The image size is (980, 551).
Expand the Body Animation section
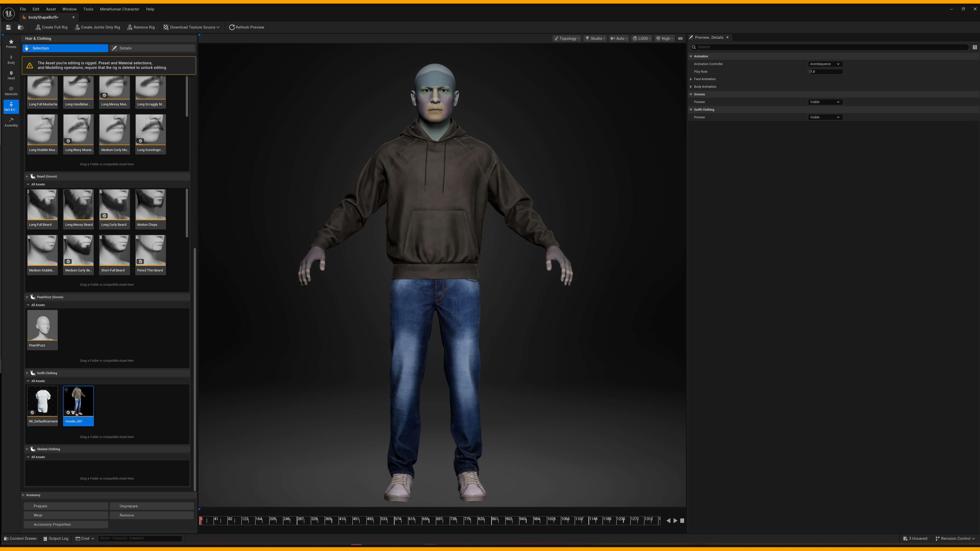[x=691, y=87]
